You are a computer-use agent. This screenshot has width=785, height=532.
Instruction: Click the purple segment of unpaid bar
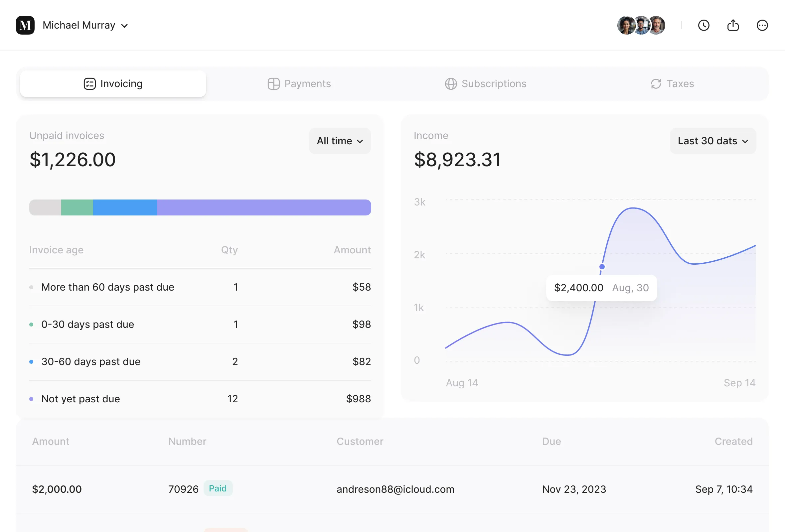point(263,207)
